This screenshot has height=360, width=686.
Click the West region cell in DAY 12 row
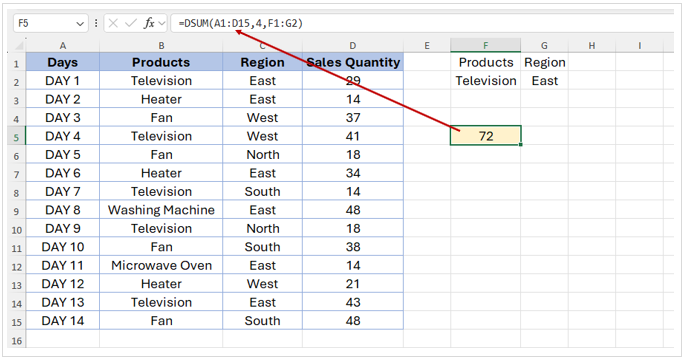coord(262,283)
